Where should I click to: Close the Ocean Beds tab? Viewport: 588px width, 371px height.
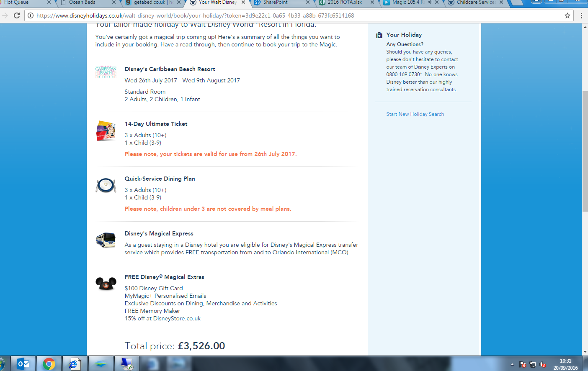pos(114,2)
